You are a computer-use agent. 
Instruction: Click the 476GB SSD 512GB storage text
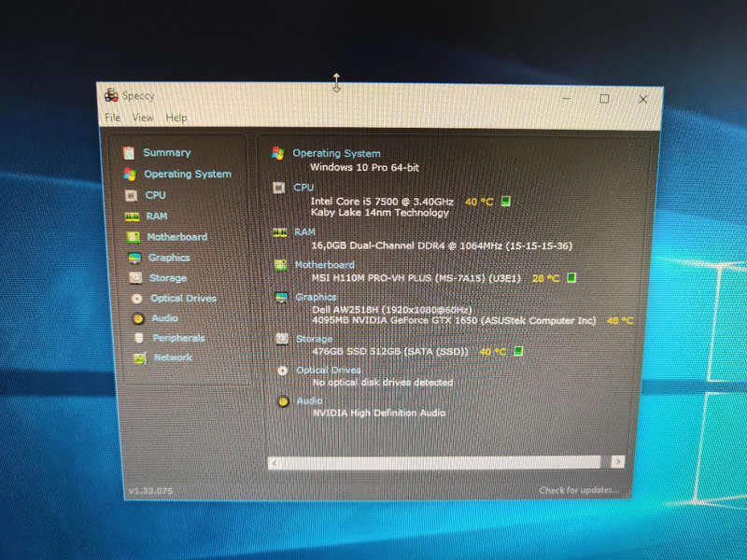(x=390, y=352)
